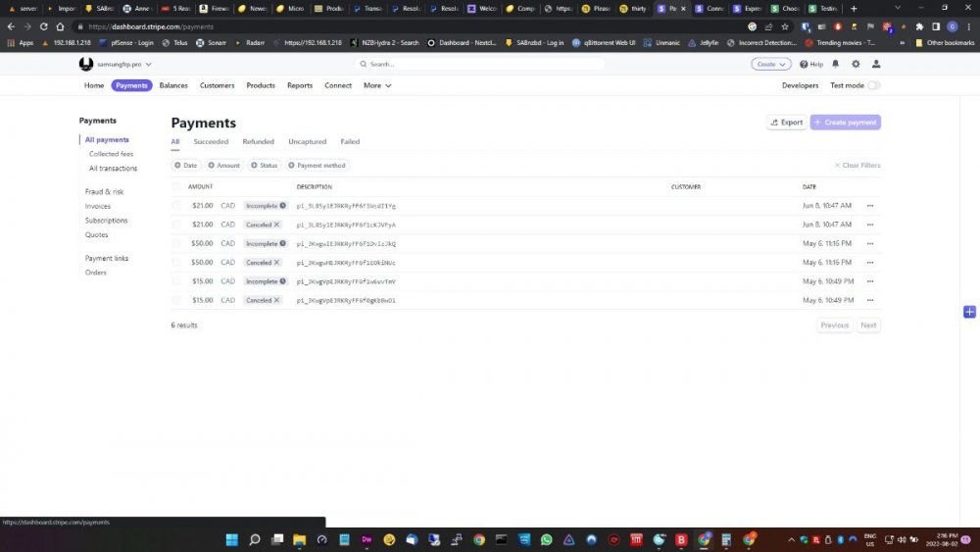Screen dimensions: 980x552
Task: Open the Create dropdown button
Action: coord(771,64)
